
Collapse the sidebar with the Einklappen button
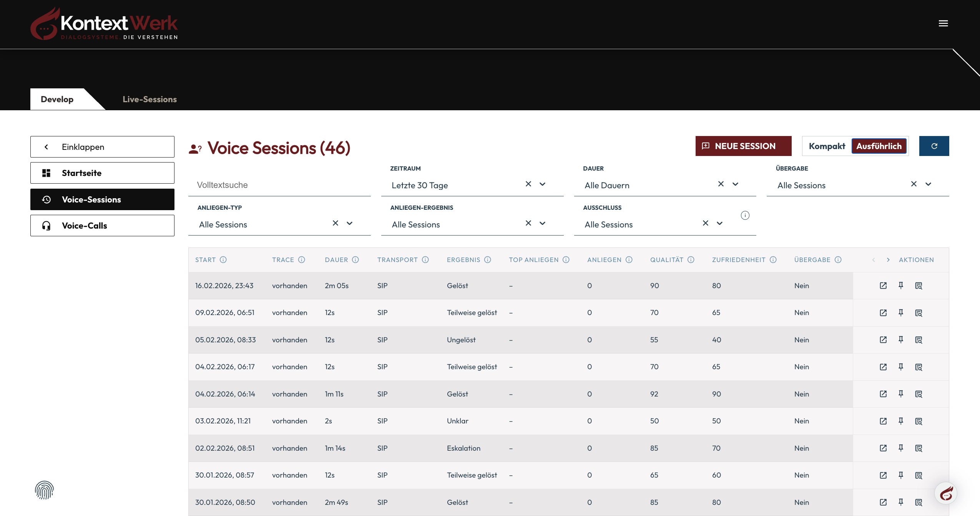coord(102,147)
